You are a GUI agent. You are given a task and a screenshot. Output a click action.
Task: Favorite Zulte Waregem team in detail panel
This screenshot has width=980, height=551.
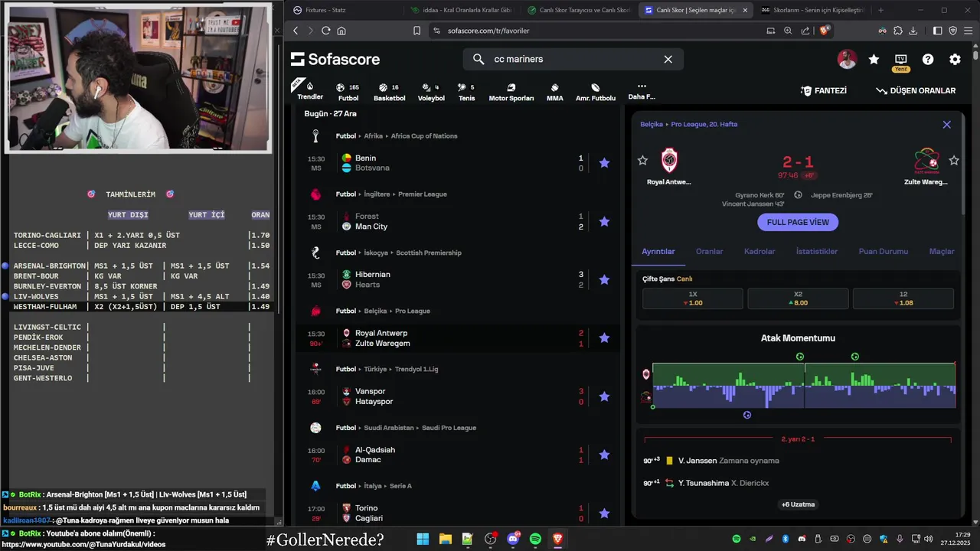(954, 160)
